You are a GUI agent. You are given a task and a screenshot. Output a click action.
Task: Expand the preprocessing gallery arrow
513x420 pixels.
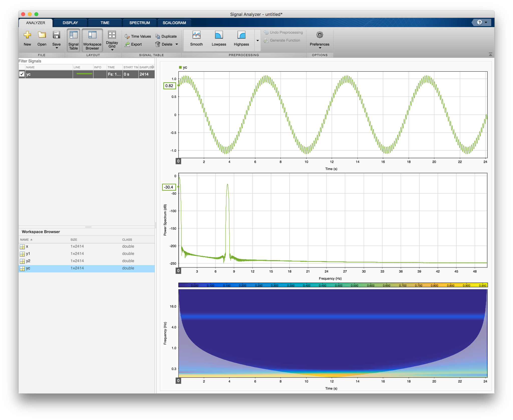[258, 41]
